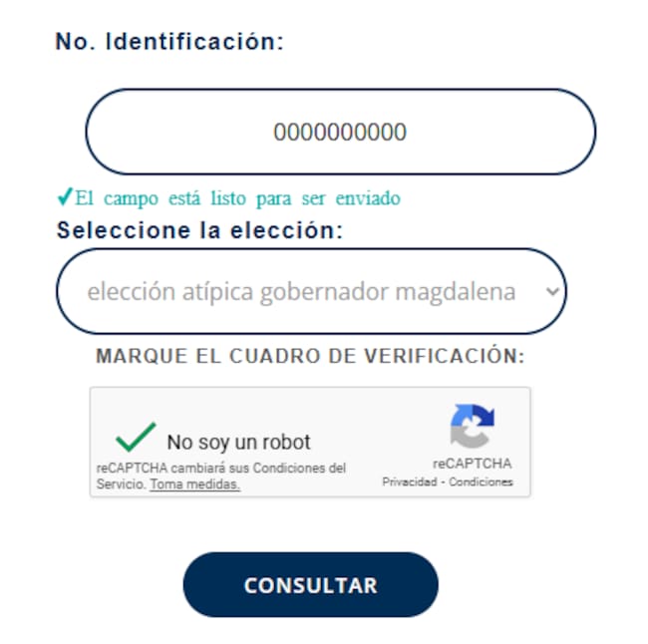Image resolution: width=648 pixels, height=644 pixels.
Task: Click the '0000000000' value in the ID field
Action: pyautogui.click(x=340, y=132)
